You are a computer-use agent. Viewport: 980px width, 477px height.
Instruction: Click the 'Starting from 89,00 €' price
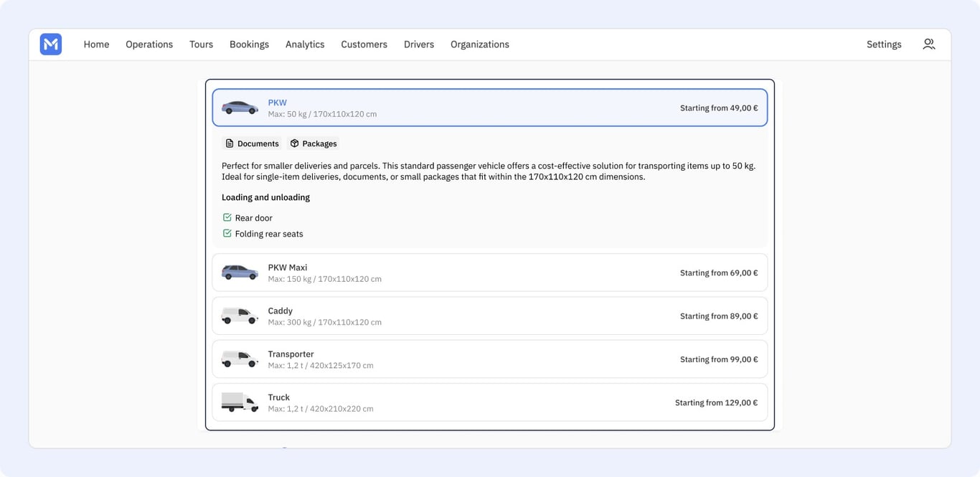click(x=719, y=316)
